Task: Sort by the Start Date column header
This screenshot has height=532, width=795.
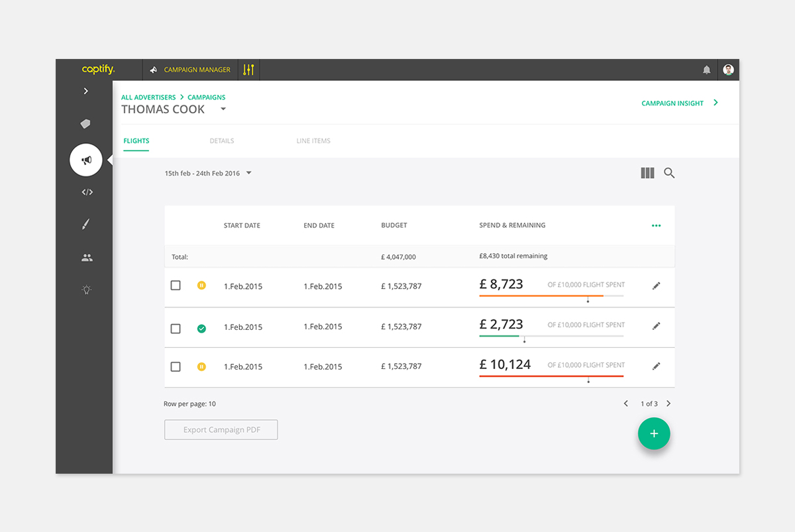Action: click(x=242, y=225)
